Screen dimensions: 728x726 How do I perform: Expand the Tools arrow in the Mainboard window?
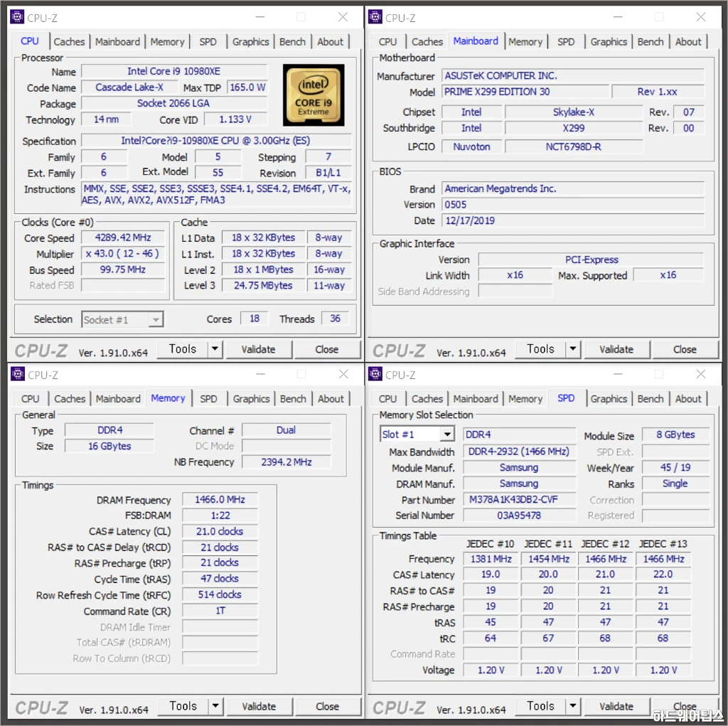click(x=573, y=349)
